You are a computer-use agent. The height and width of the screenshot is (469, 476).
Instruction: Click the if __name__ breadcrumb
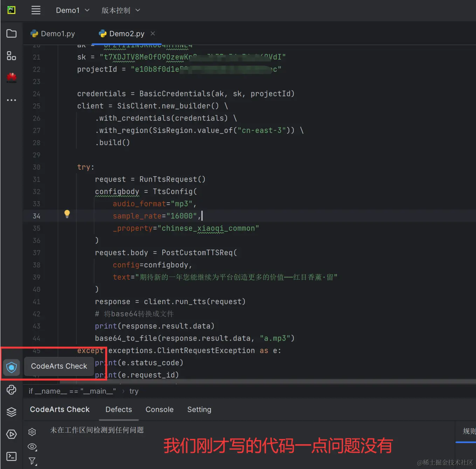[x=72, y=391]
